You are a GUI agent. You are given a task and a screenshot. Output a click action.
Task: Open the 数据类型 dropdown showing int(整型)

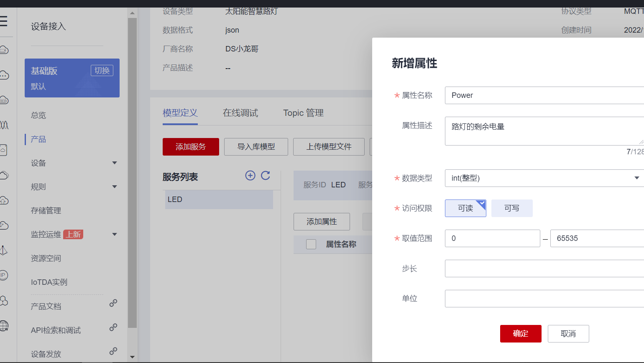pos(544,178)
